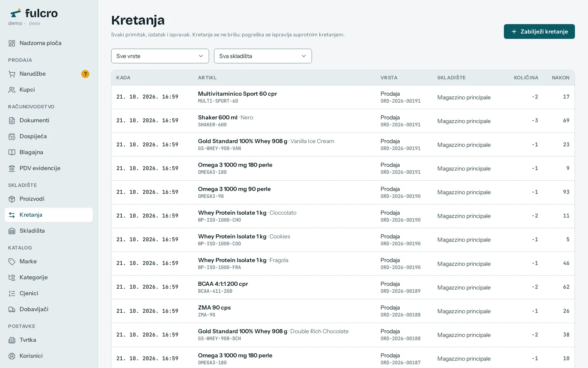588x368 pixels.
Task: Click the Narudžbe shopping cart icon
Action: (12, 74)
